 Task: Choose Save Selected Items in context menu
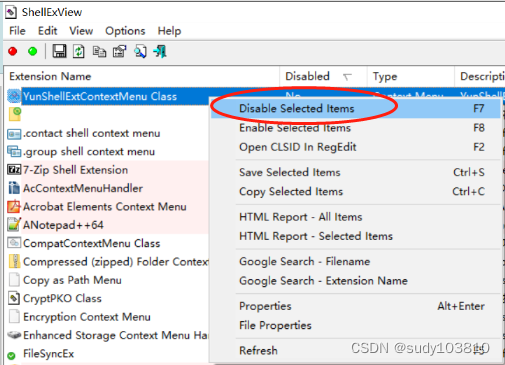[356, 172]
